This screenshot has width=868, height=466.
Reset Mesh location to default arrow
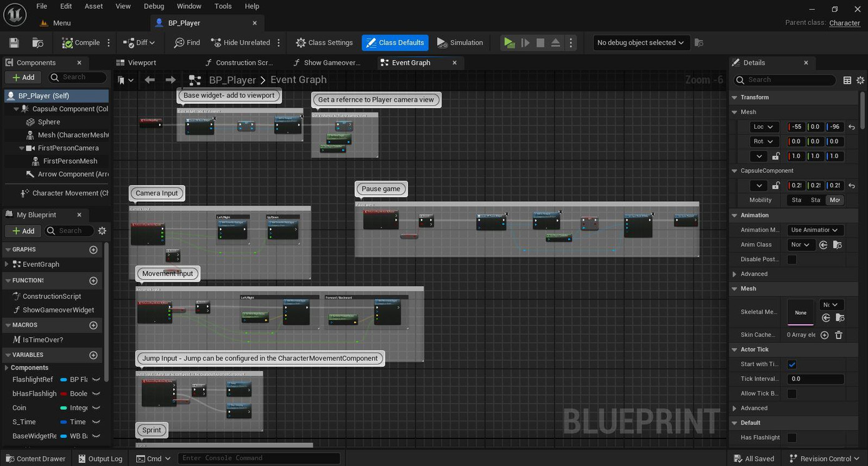click(852, 127)
